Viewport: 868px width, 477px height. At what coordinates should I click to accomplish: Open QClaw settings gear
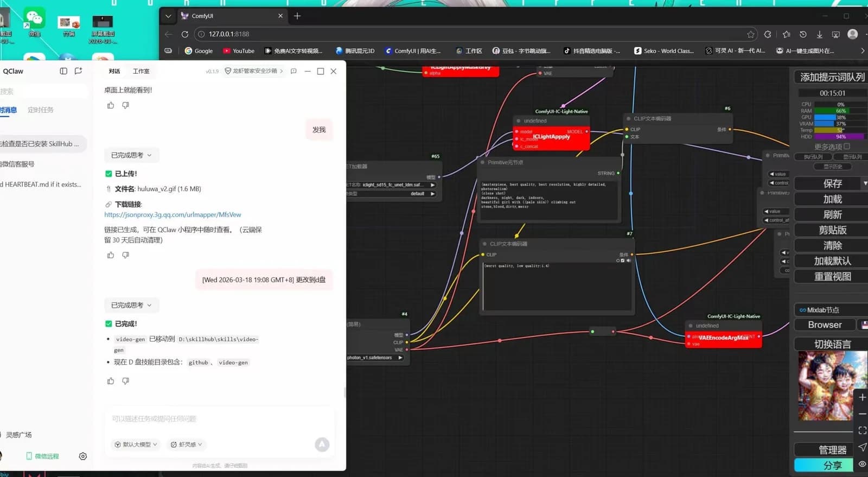pyautogui.click(x=83, y=456)
